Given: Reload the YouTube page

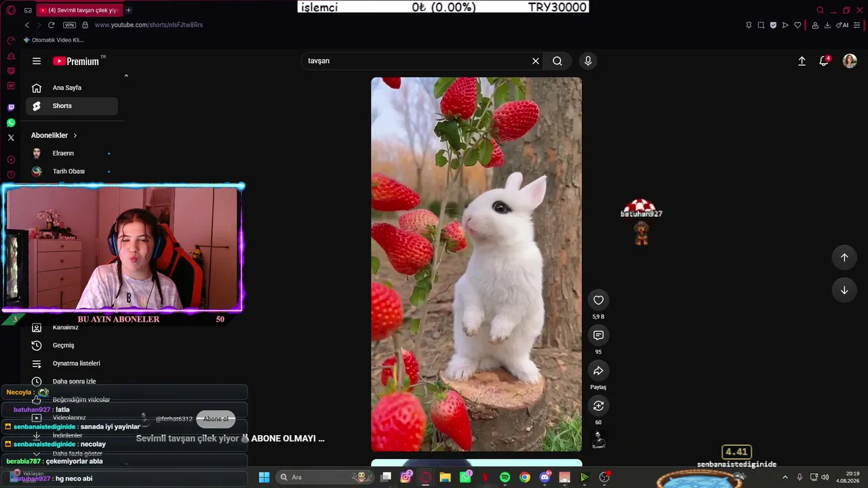Looking at the screenshot, I should tap(51, 25).
